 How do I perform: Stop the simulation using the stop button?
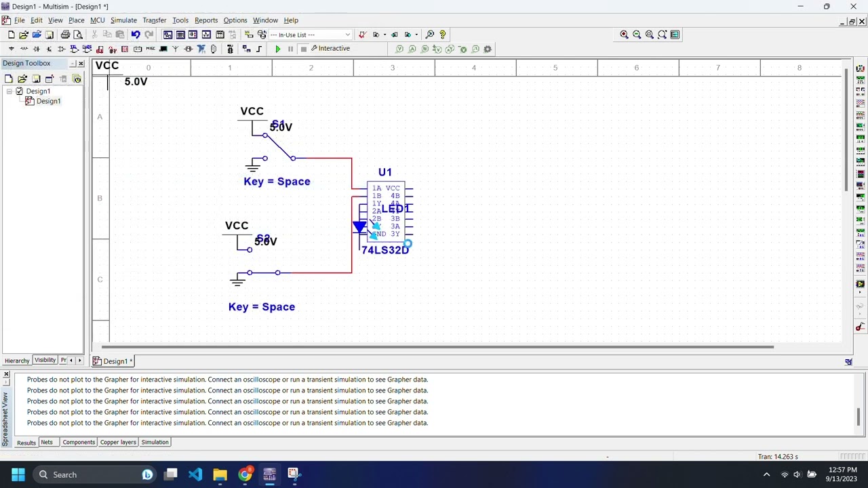pos(304,49)
